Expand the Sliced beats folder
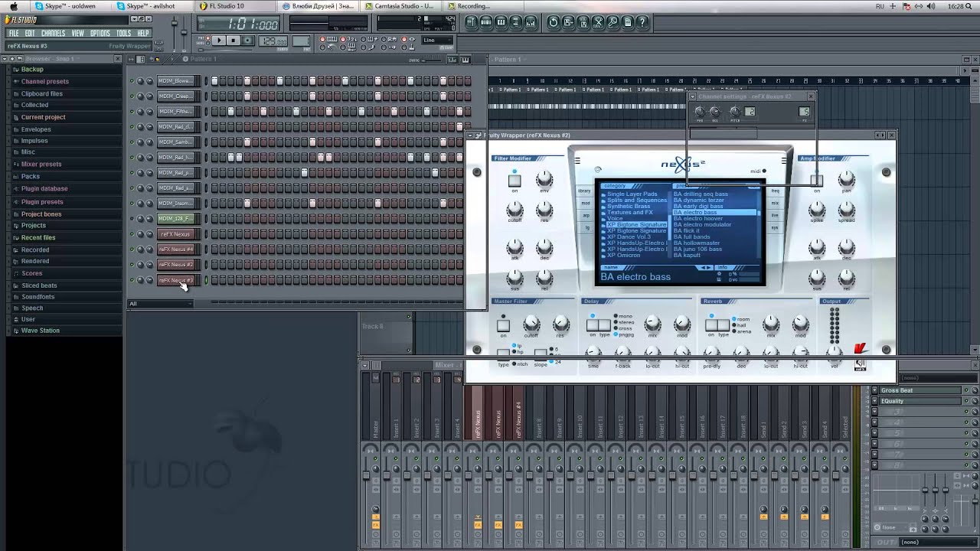980x551 pixels. [x=39, y=285]
